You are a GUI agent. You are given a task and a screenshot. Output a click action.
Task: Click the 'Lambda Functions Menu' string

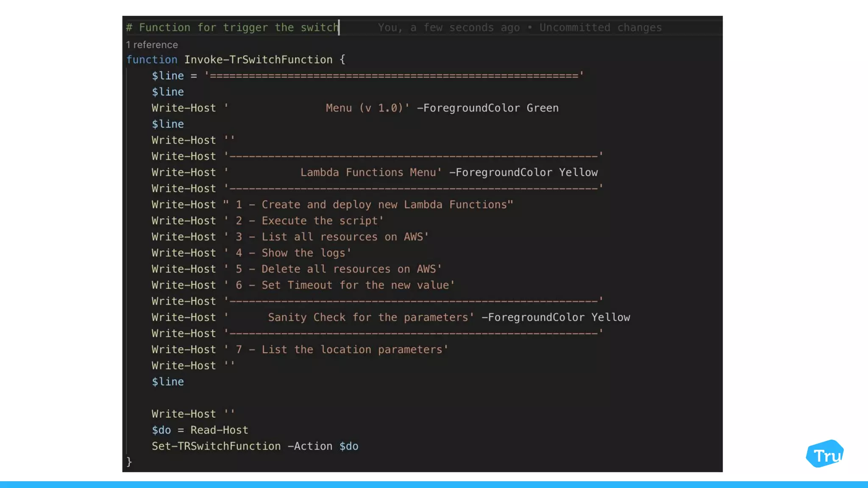[x=368, y=172]
